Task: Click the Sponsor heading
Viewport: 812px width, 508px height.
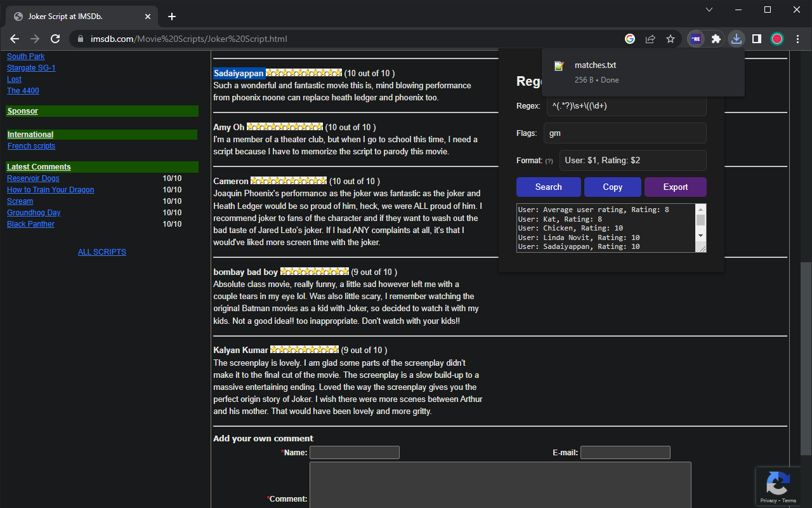Action: click(23, 111)
